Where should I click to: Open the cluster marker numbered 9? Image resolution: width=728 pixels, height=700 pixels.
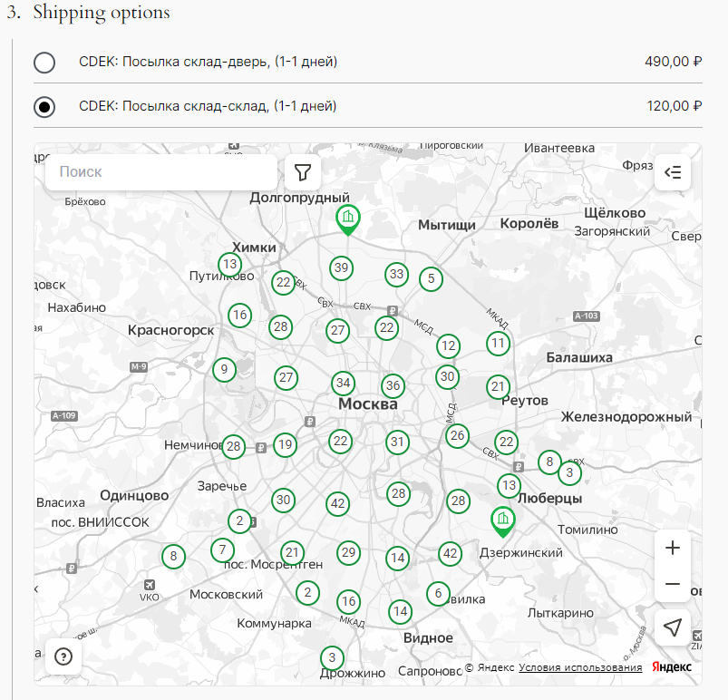click(224, 370)
